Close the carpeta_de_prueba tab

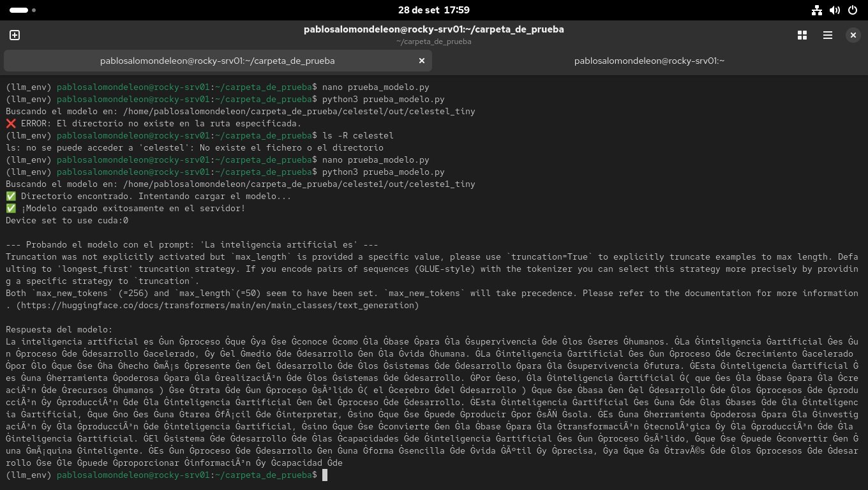(421, 61)
